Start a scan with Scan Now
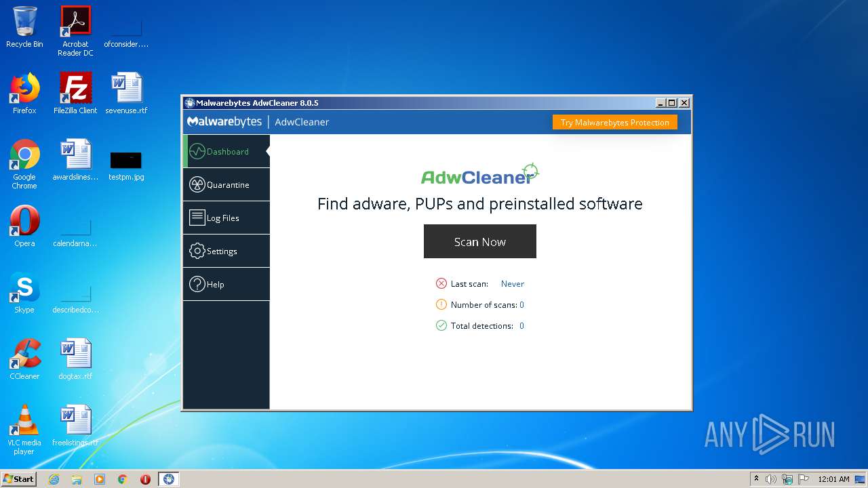 pyautogui.click(x=480, y=241)
